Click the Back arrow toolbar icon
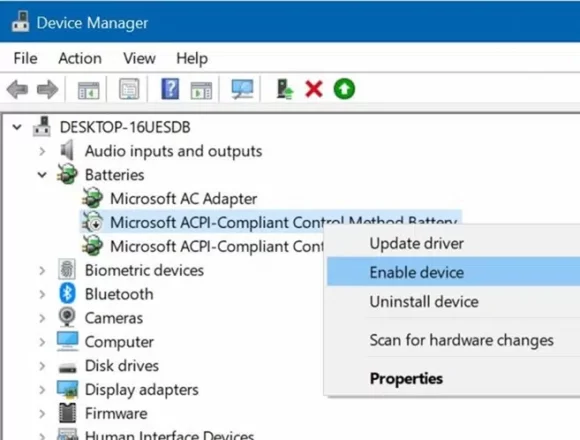 point(17,89)
